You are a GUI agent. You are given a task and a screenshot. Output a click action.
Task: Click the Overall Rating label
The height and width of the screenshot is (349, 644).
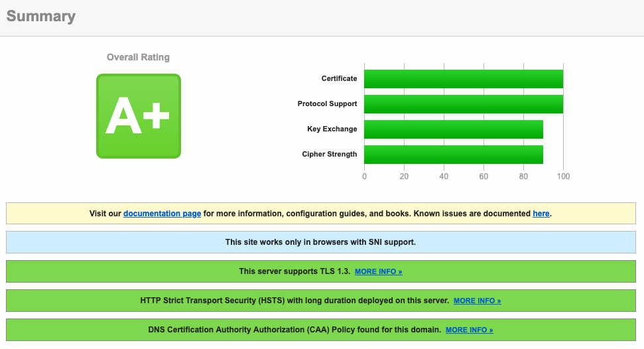[138, 58]
